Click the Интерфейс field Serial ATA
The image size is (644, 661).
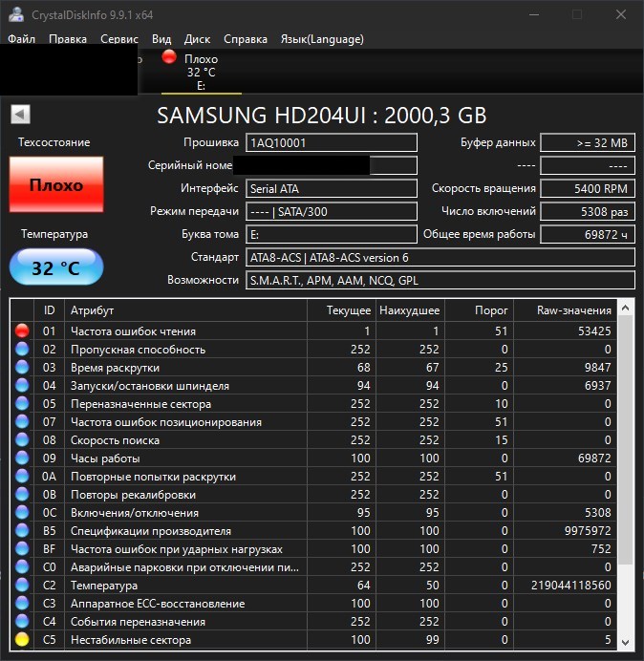point(332,188)
